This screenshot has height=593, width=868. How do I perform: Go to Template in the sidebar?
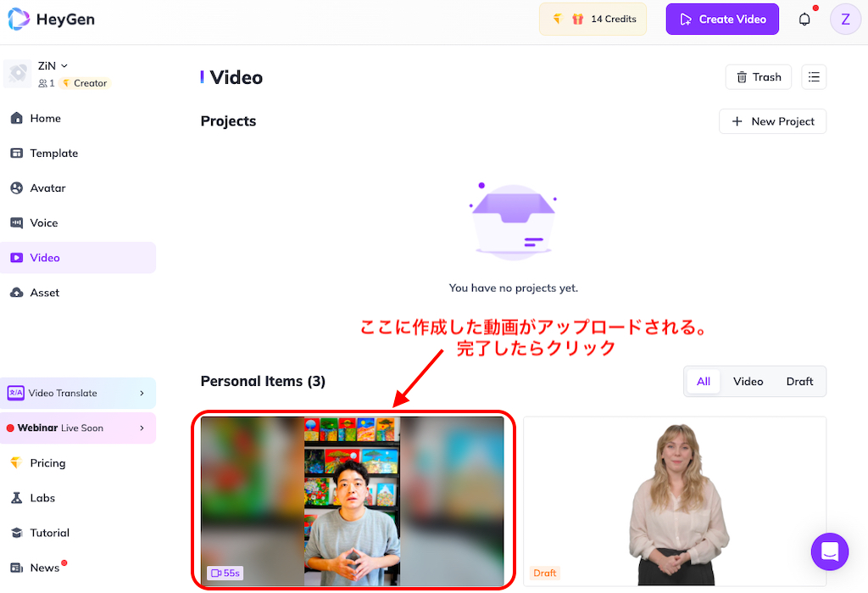click(54, 154)
